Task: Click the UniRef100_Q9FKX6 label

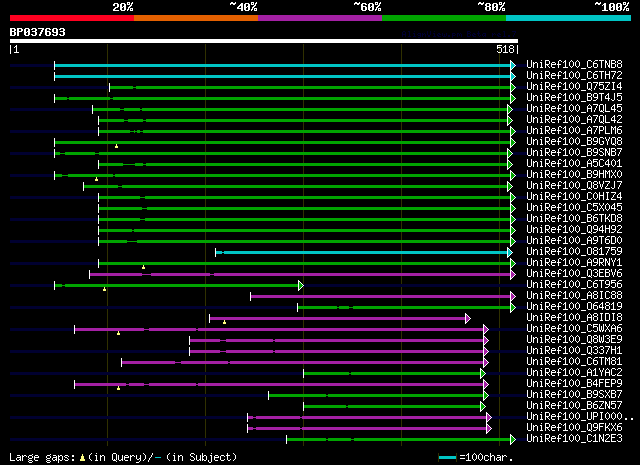Action: (574, 428)
